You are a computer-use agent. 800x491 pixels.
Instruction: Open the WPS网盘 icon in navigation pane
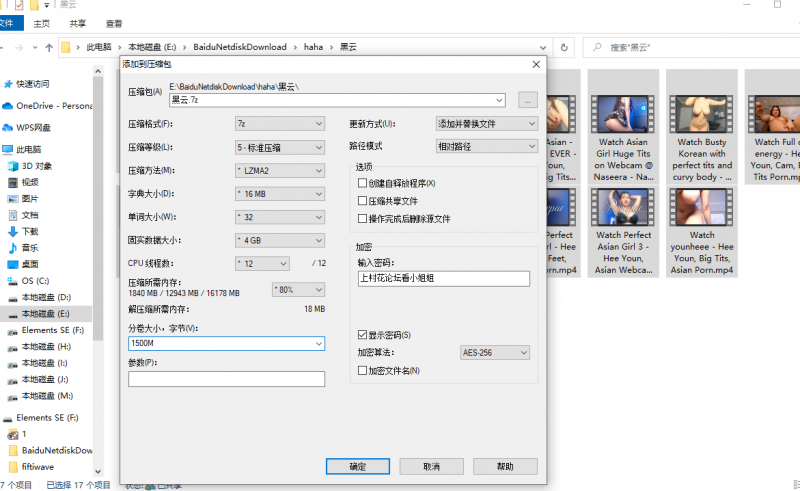pyautogui.click(x=9, y=127)
